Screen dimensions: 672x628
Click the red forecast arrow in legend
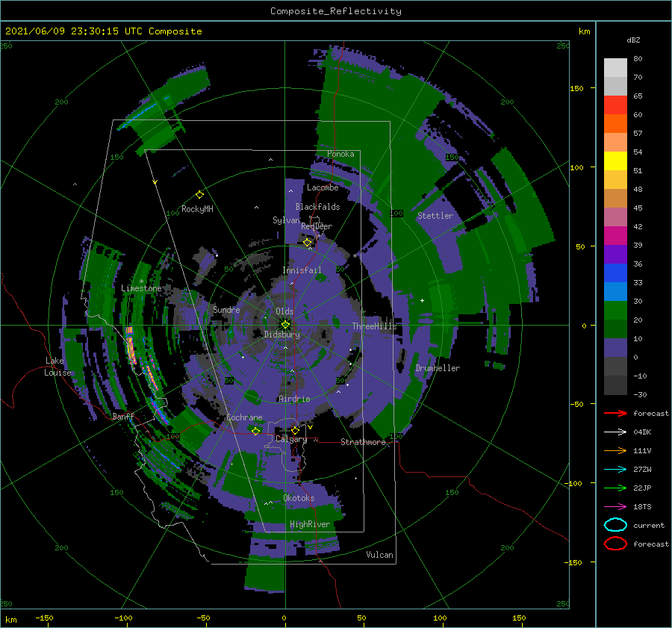pos(615,413)
